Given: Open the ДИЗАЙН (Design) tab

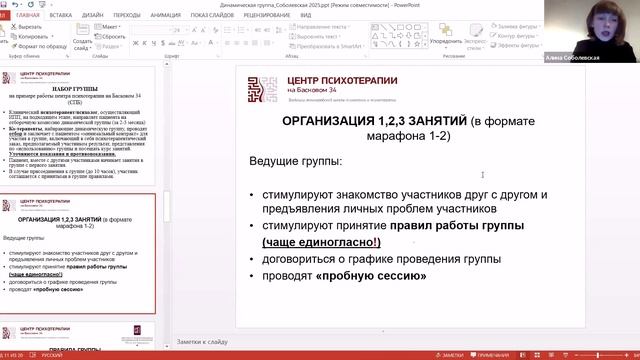Looking at the screenshot, I should coord(93,15).
